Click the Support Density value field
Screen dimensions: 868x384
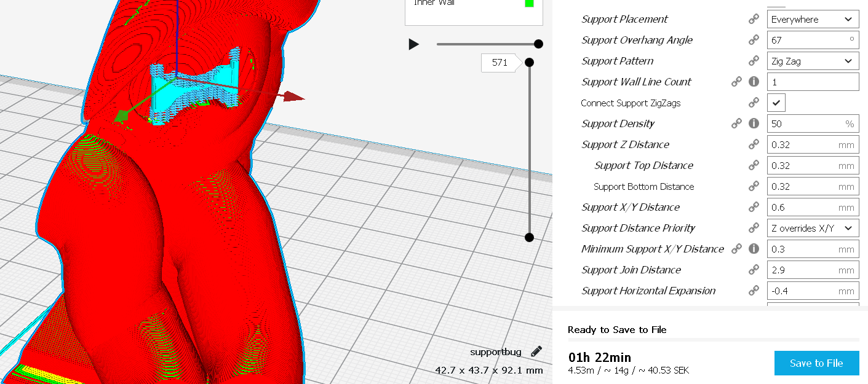[x=813, y=123]
